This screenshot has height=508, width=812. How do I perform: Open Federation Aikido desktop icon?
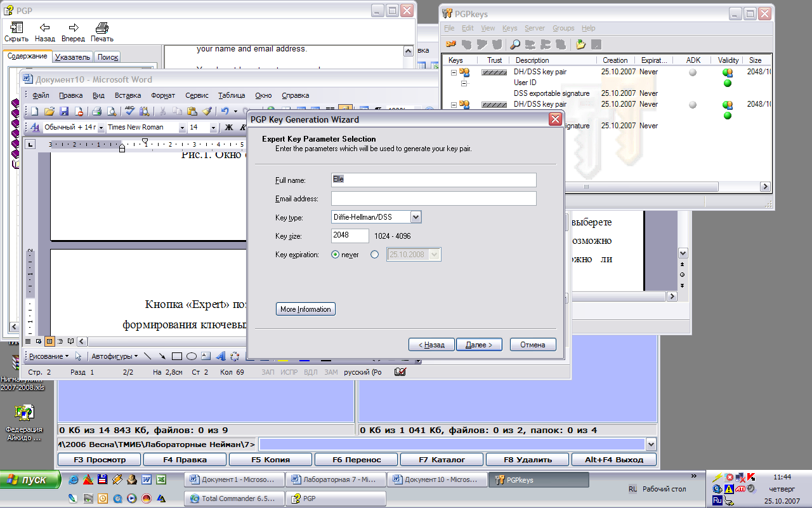(x=23, y=424)
